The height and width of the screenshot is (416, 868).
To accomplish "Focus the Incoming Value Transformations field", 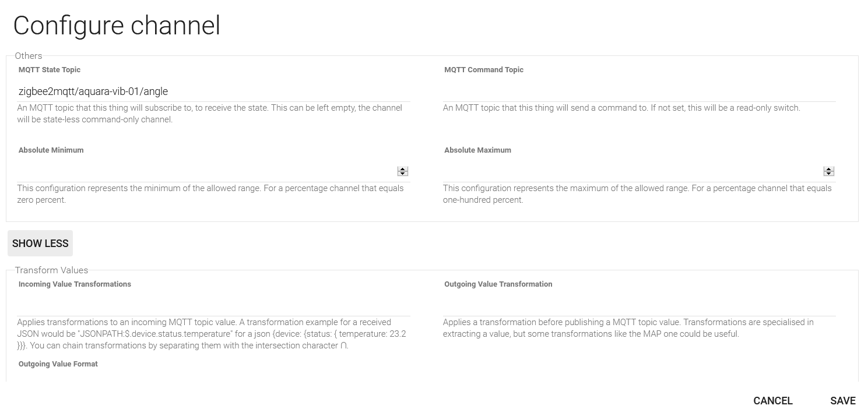I will coord(213,306).
